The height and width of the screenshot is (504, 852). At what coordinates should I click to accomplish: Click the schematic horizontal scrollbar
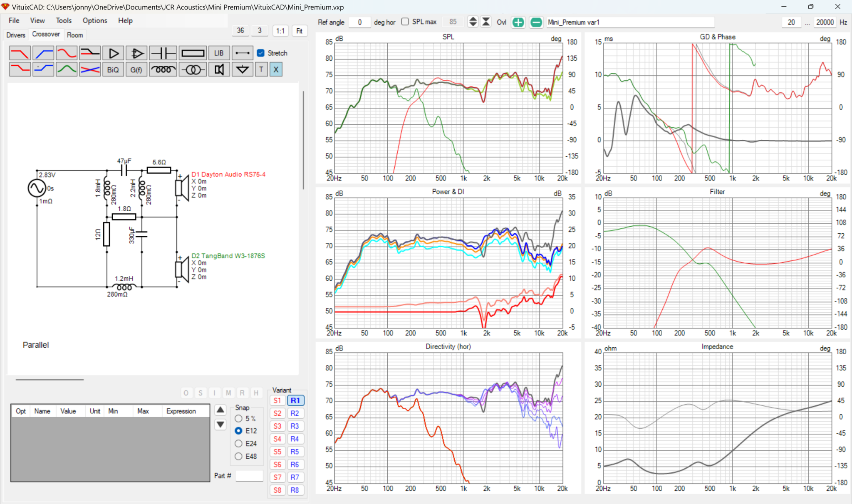[50, 379]
